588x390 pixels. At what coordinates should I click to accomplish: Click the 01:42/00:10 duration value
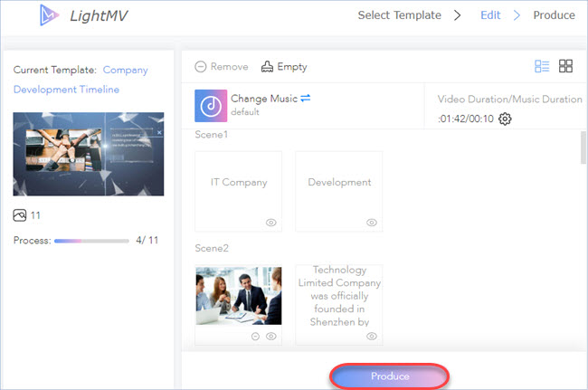(465, 119)
